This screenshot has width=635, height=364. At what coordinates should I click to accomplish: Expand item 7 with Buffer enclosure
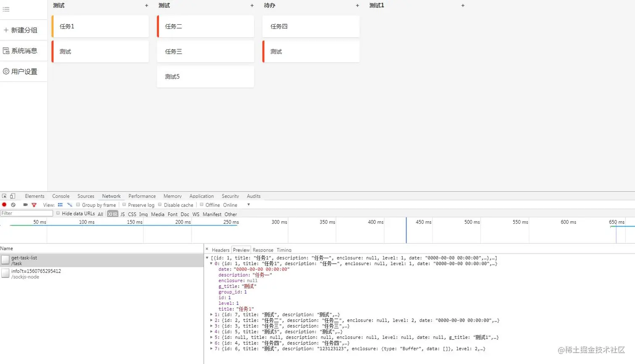(211, 348)
